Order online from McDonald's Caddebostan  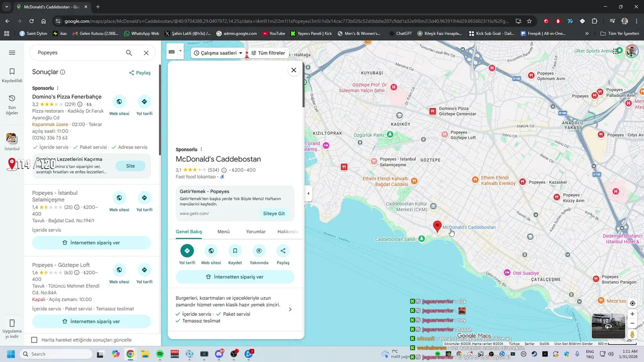235,277
